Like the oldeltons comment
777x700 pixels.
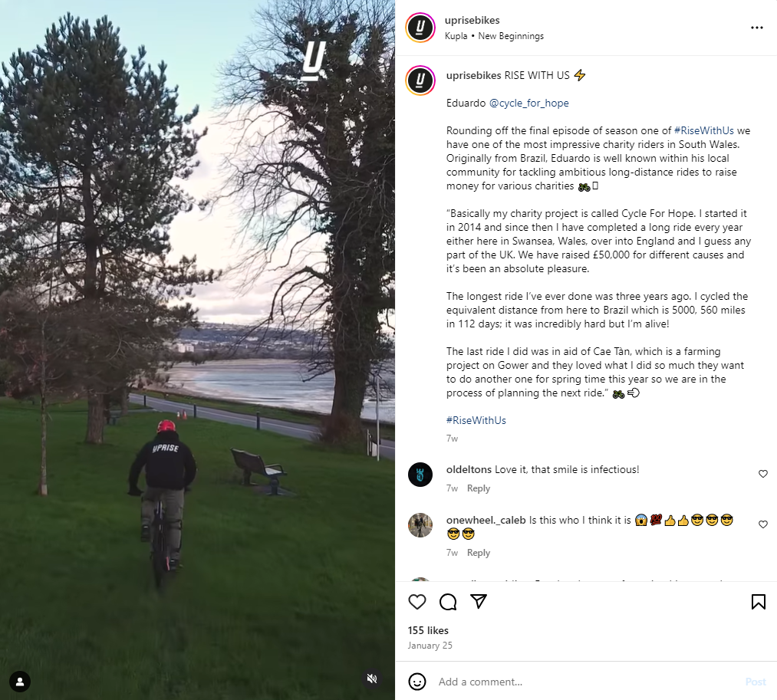(762, 474)
